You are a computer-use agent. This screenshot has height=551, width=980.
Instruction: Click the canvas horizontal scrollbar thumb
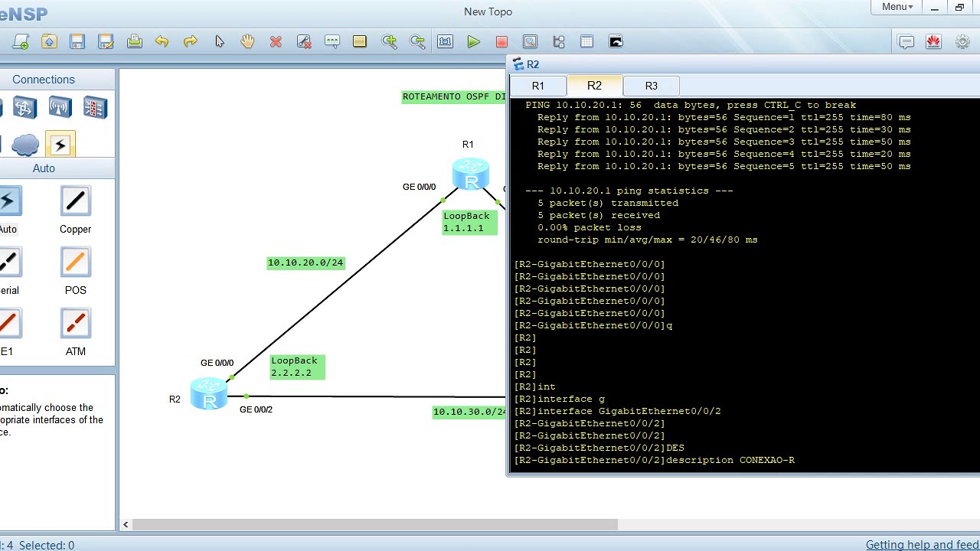pos(374,524)
